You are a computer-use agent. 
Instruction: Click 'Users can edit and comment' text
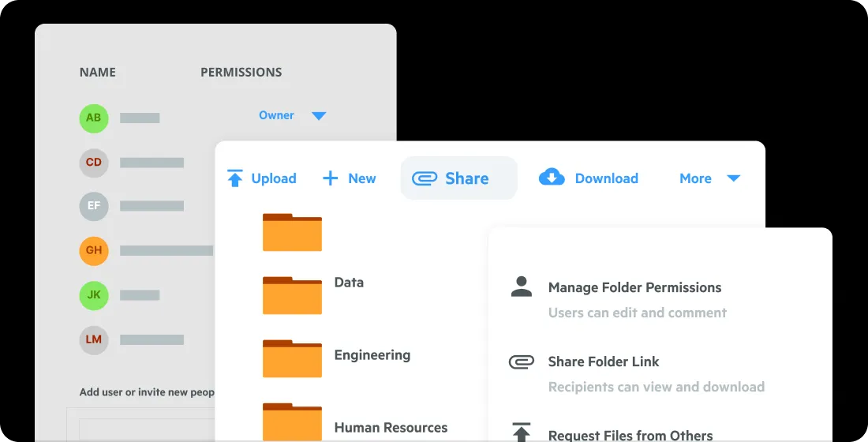point(637,313)
